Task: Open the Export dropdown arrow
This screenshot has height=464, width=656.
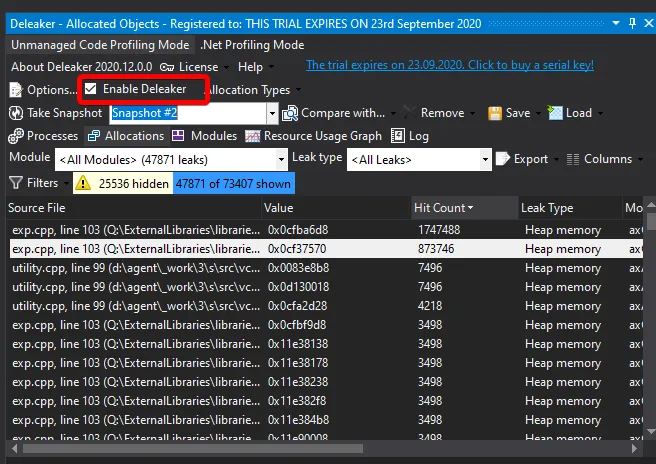Action: [x=556, y=159]
